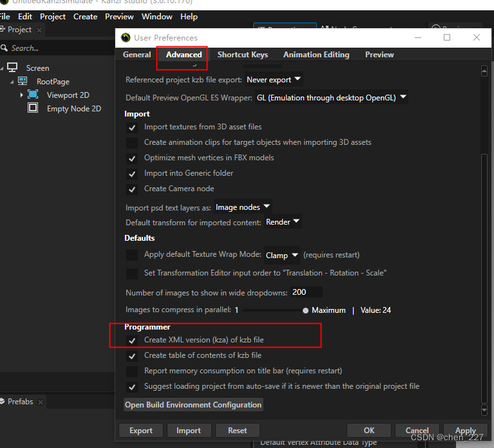Select the Advanced tab

point(184,55)
